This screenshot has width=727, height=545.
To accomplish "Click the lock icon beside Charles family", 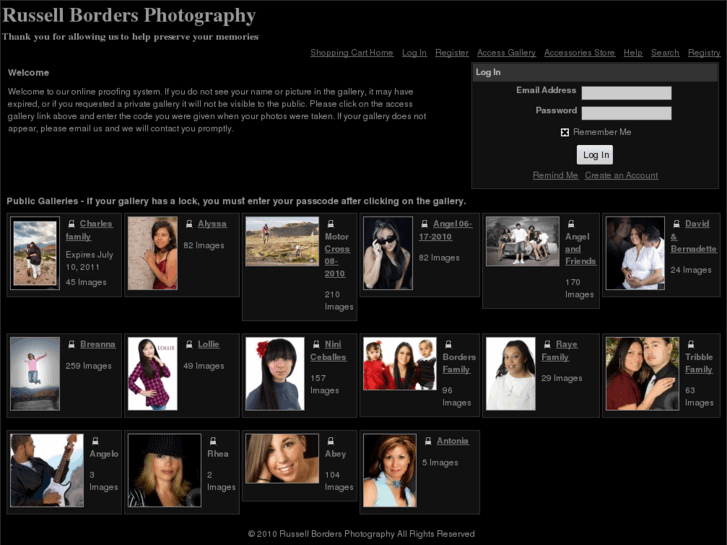I will click(71, 224).
